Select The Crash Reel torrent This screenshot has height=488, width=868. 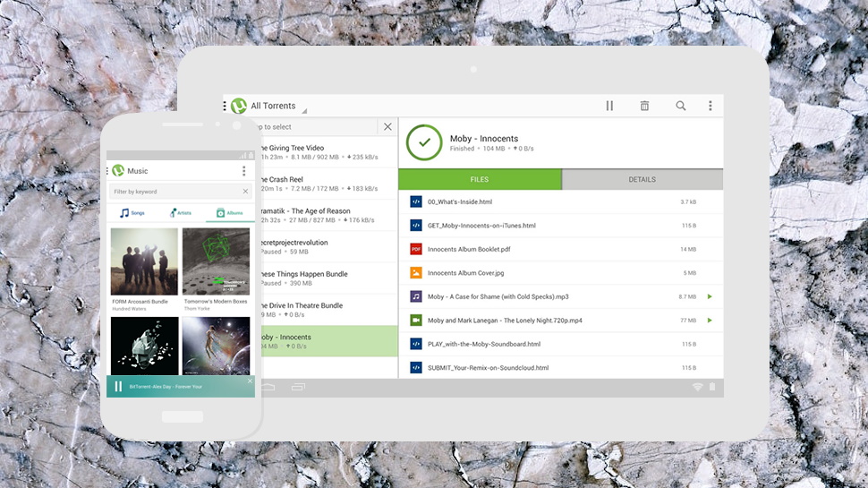pyautogui.click(x=328, y=184)
